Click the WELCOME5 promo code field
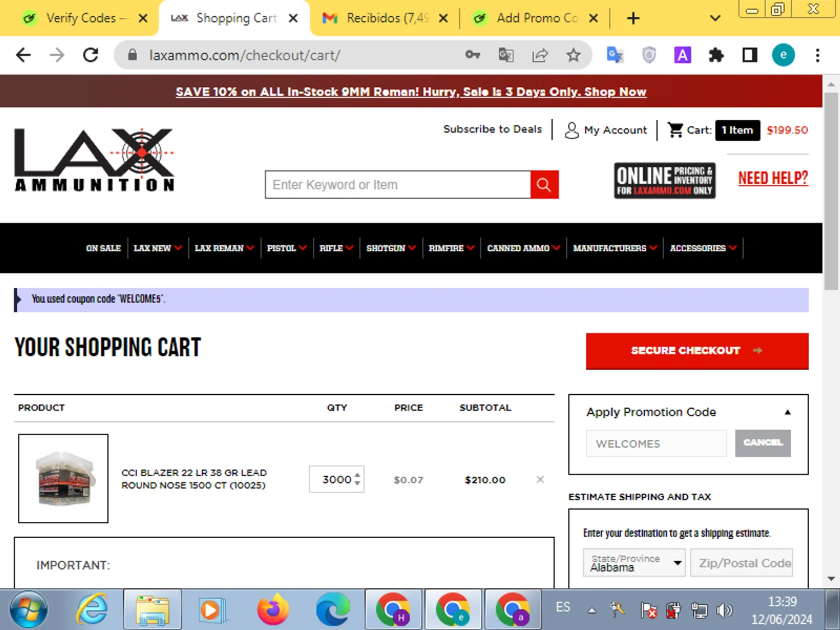Viewport: 840px width, 630px height. (656, 444)
